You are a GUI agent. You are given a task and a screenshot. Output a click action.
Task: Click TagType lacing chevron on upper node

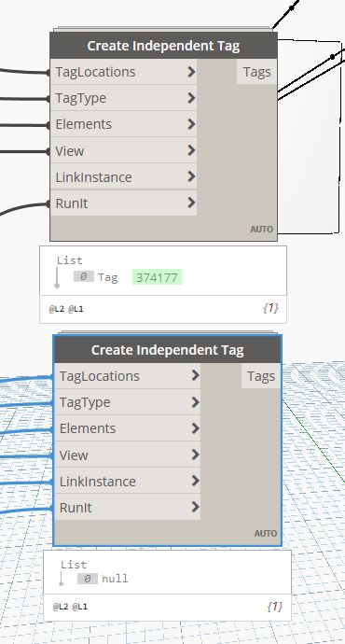191,98
